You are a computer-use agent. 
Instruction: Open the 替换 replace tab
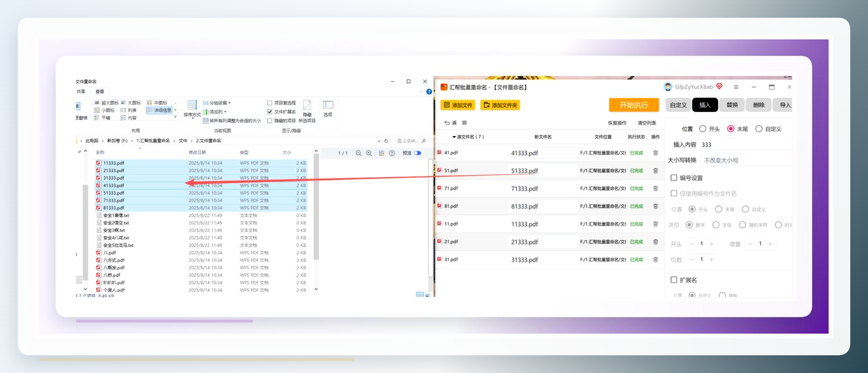tap(732, 105)
